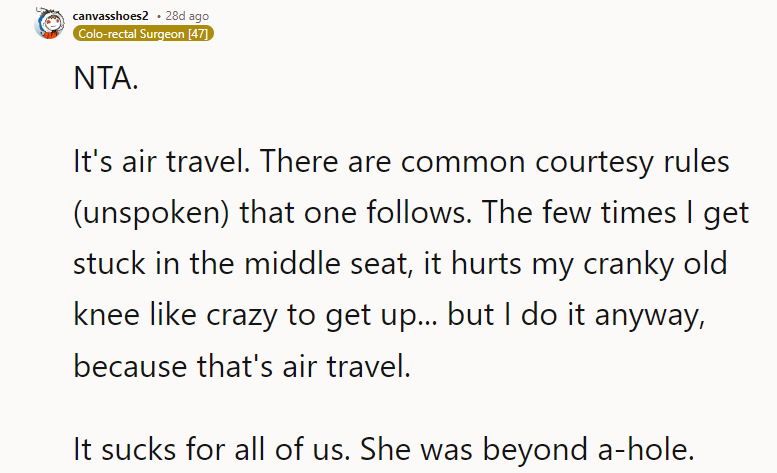Click the line because that's air travel.
The image size is (777, 473).
click(x=242, y=365)
